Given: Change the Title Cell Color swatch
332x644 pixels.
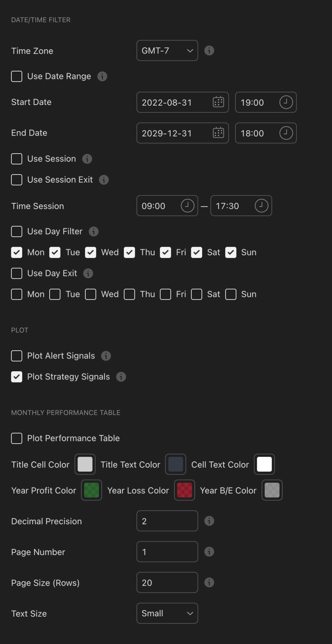Looking at the screenshot, I should [85, 464].
